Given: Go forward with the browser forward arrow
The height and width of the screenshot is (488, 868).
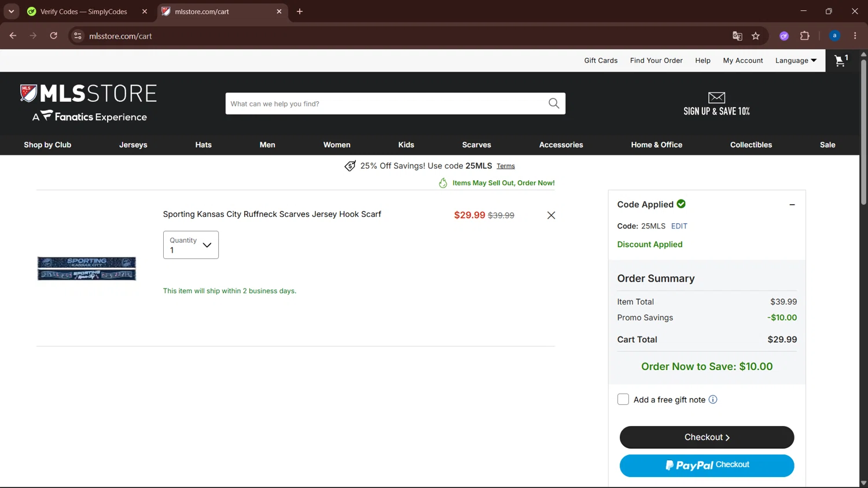Looking at the screenshot, I should [x=33, y=36].
